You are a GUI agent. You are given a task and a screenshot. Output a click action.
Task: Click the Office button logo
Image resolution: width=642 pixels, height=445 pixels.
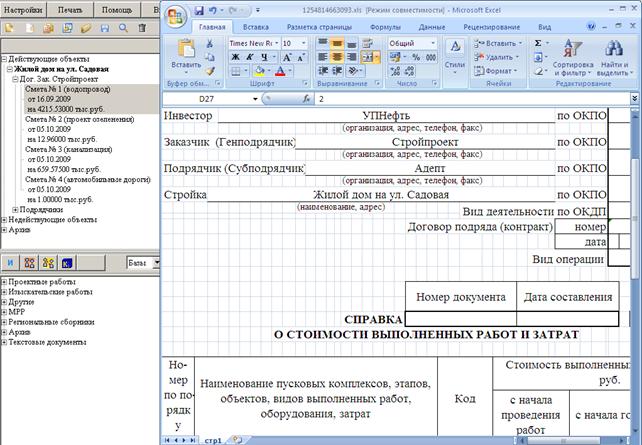point(176,17)
